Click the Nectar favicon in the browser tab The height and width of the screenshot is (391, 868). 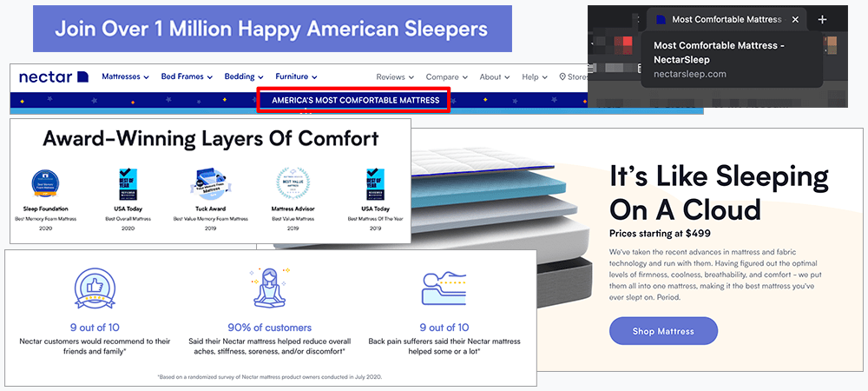point(661,19)
